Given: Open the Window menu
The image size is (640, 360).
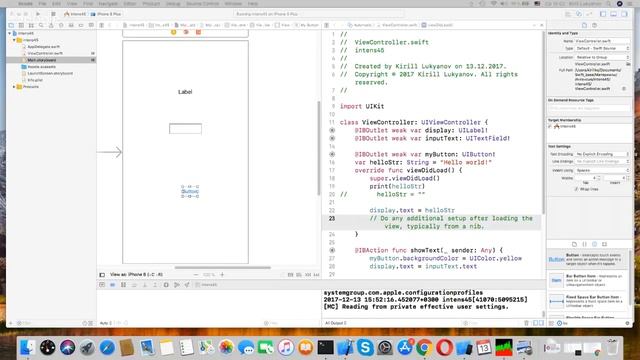Looking at the screenshot, I should pyautogui.click(x=233, y=4).
